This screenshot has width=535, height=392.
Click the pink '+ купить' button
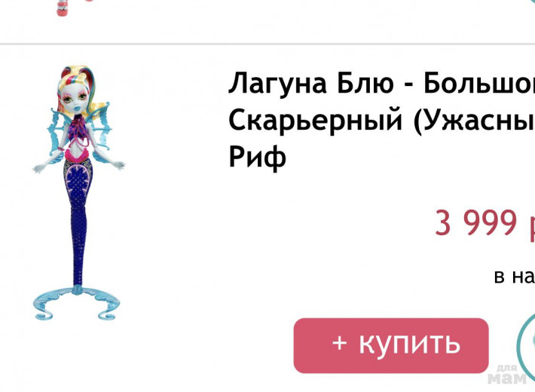coord(391,345)
